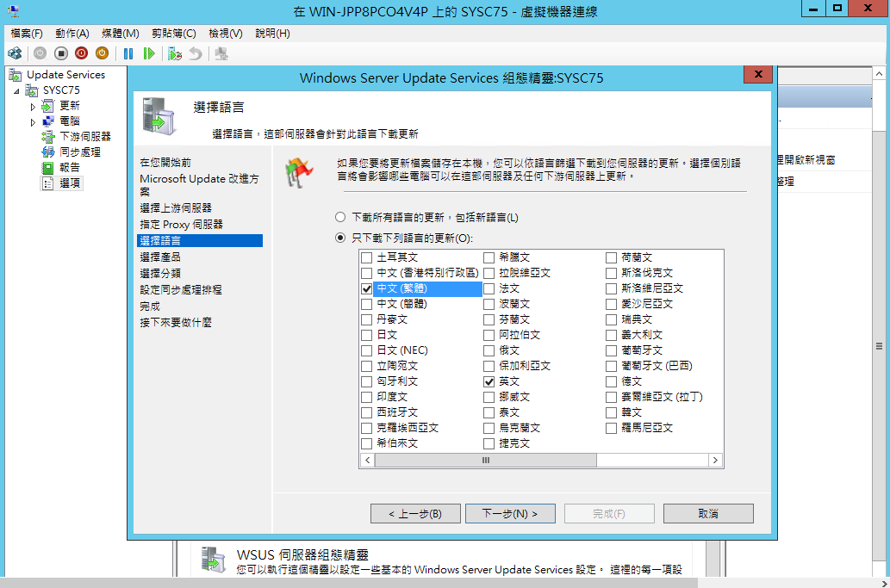This screenshot has width=890, height=588.
Task: Check the 捷克文 language checkbox
Action: [489, 443]
